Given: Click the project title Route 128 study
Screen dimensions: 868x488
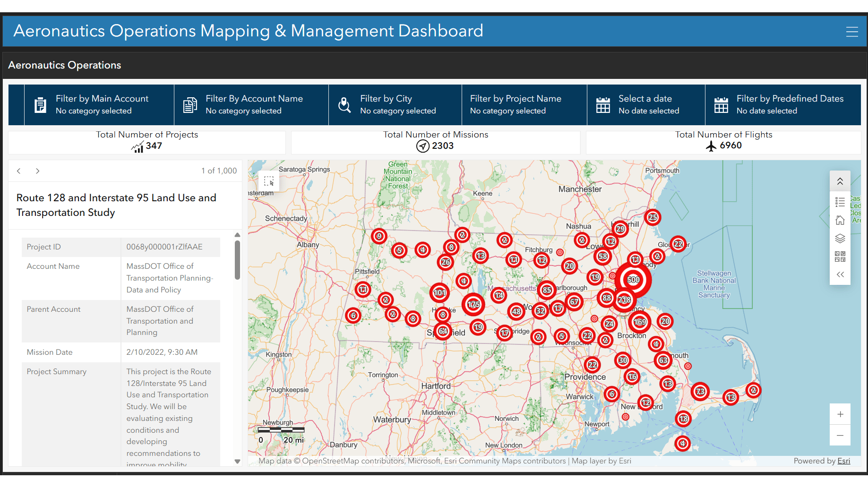Looking at the screenshot, I should coord(116,205).
